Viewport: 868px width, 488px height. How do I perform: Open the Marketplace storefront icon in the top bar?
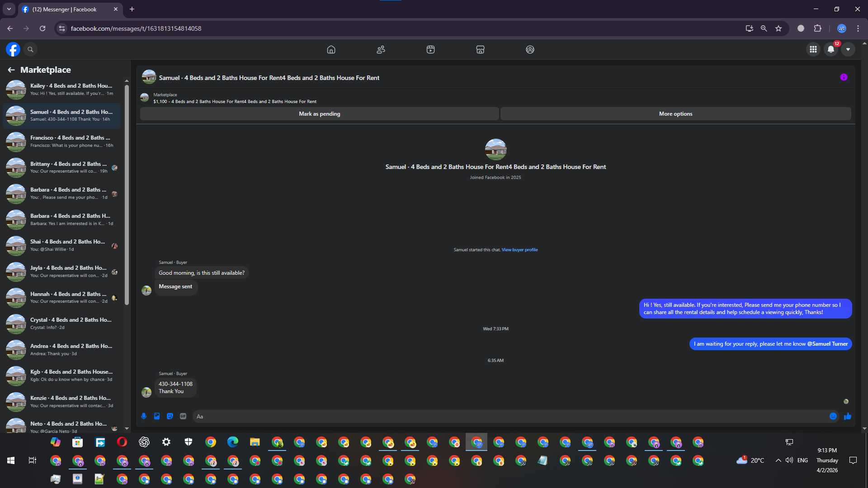pos(480,50)
